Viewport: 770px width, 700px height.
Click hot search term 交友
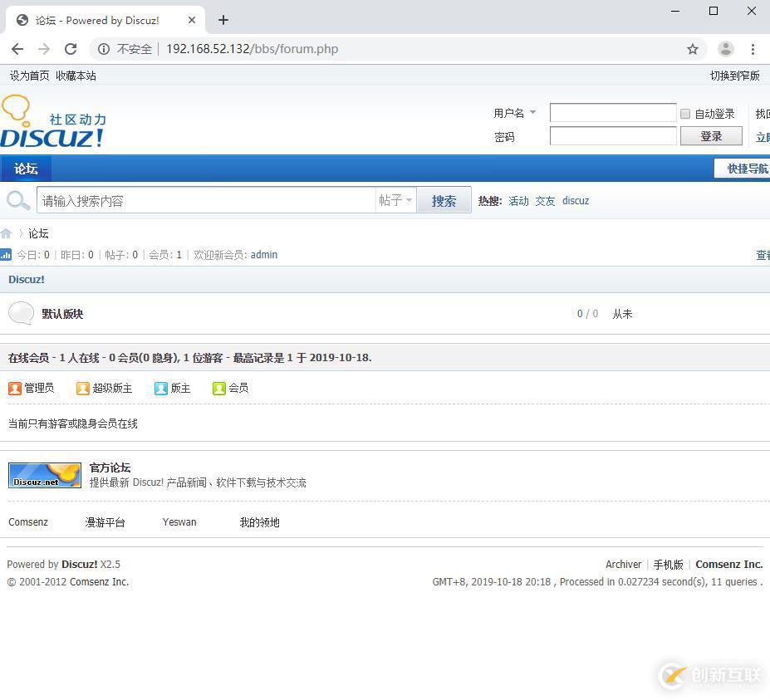click(x=545, y=201)
